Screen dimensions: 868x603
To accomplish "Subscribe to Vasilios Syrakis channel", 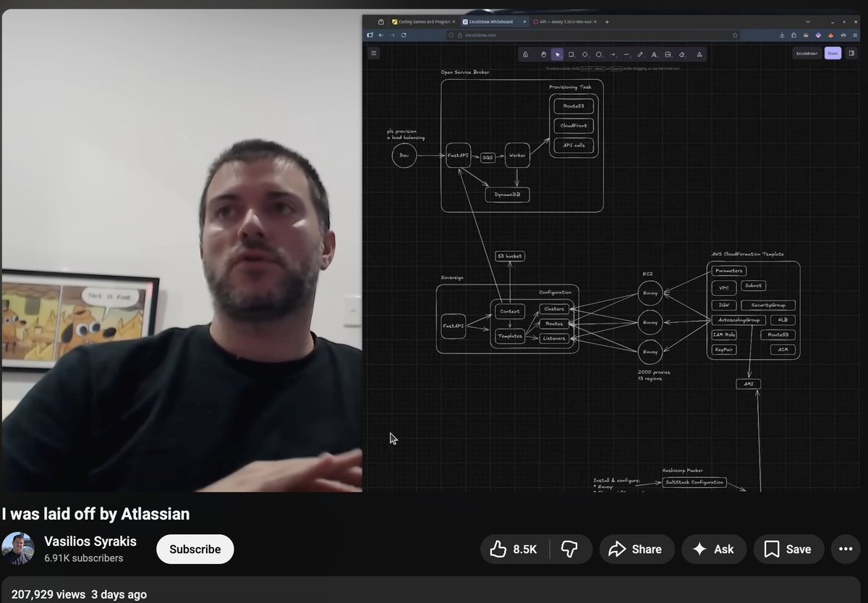I will click(195, 549).
